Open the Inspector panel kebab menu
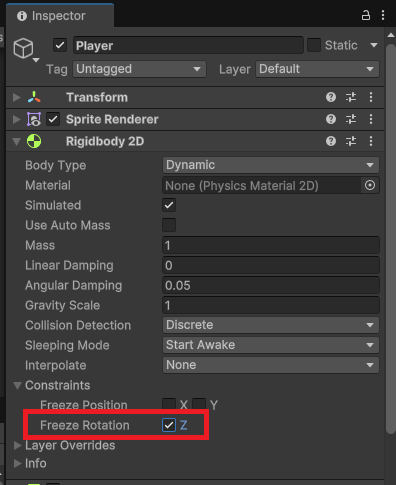This screenshot has width=396, height=485. point(383,15)
